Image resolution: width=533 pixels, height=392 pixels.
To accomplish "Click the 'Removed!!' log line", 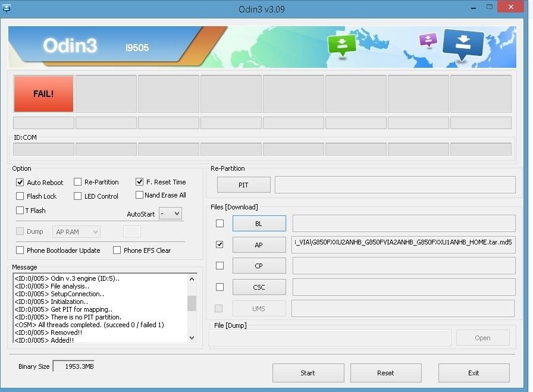I will coord(48,333).
